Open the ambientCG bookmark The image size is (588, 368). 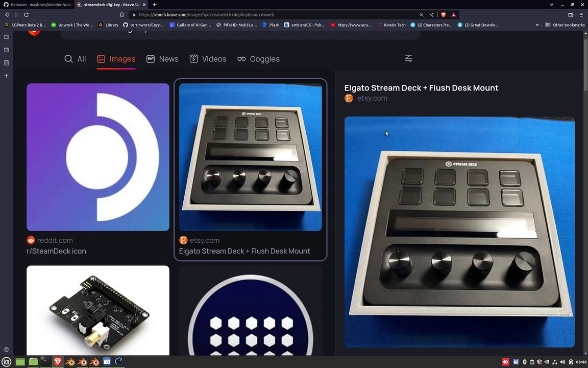coord(305,25)
